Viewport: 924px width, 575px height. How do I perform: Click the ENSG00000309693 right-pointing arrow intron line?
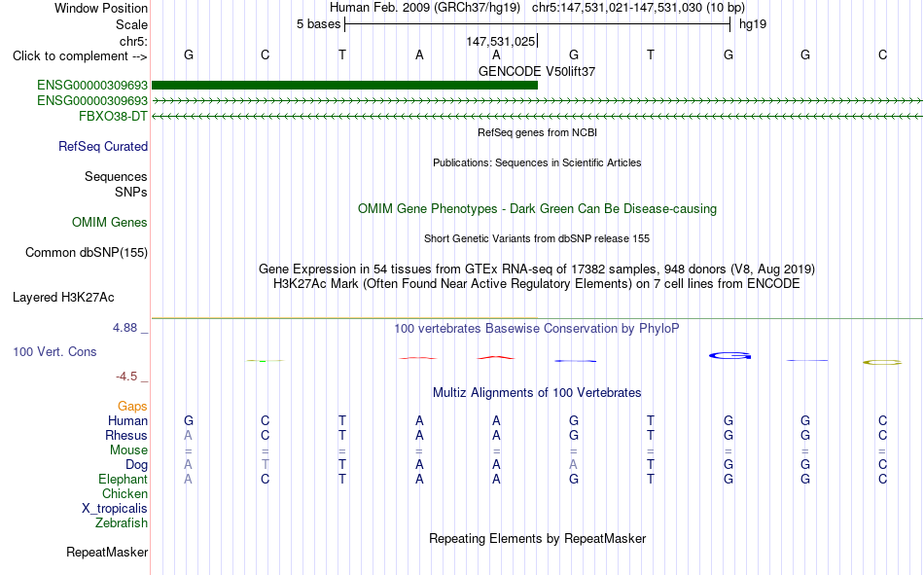point(537,101)
